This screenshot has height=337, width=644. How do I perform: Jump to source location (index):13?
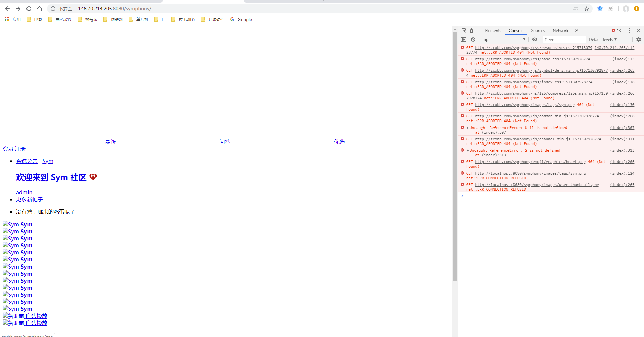click(x=623, y=59)
